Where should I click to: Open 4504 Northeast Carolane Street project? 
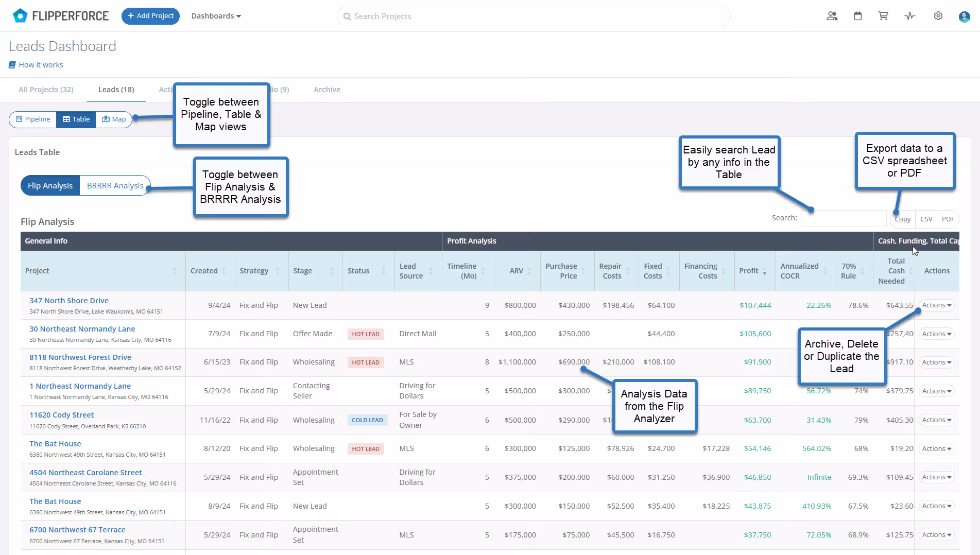[85, 473]
